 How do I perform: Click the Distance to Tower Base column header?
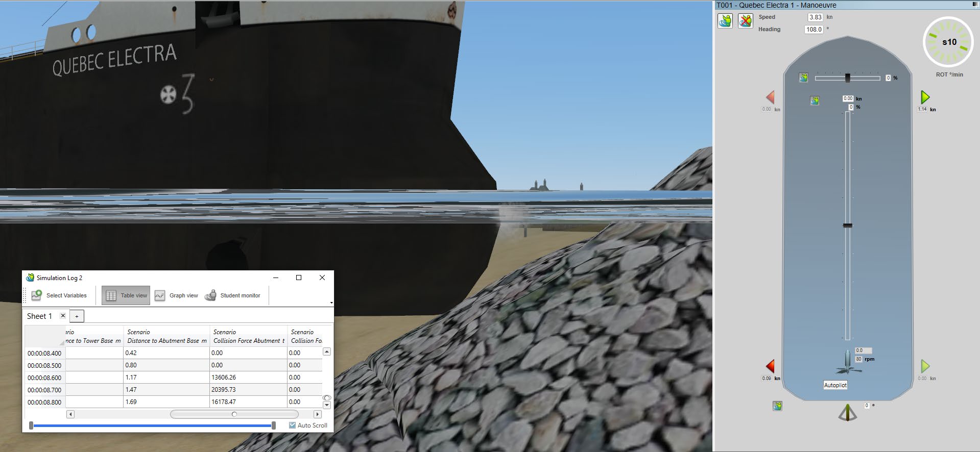(94, 336)
